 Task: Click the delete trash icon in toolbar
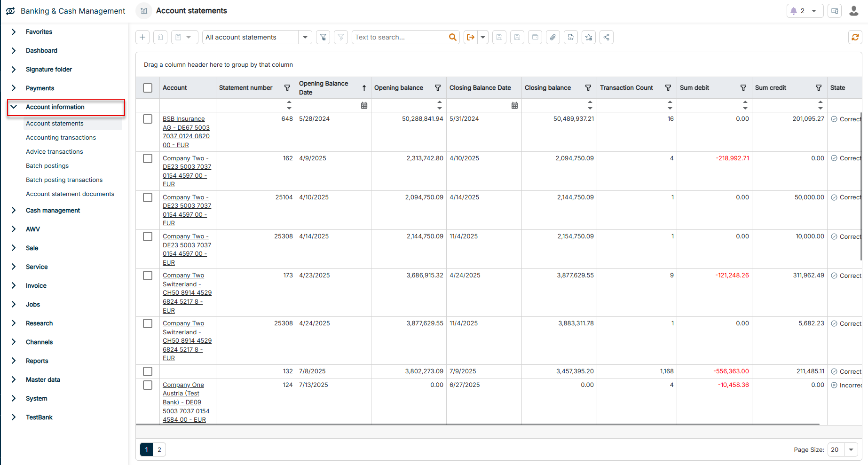click(160, 37)
